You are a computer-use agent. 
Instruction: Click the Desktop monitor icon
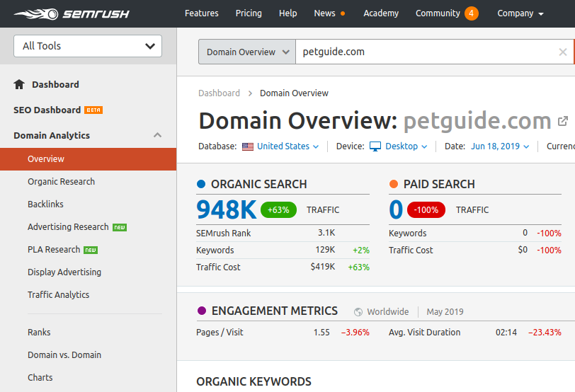tap(375, 146)
